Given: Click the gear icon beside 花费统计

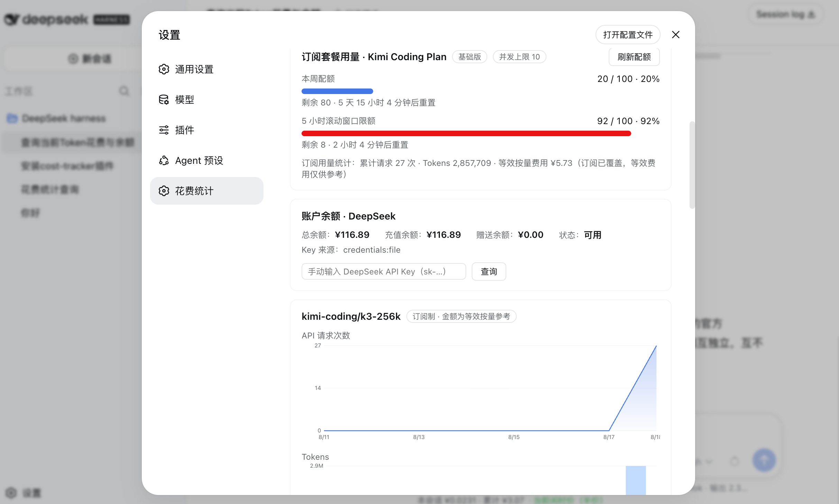Looking at the screenshot, I should pos(164,191).
